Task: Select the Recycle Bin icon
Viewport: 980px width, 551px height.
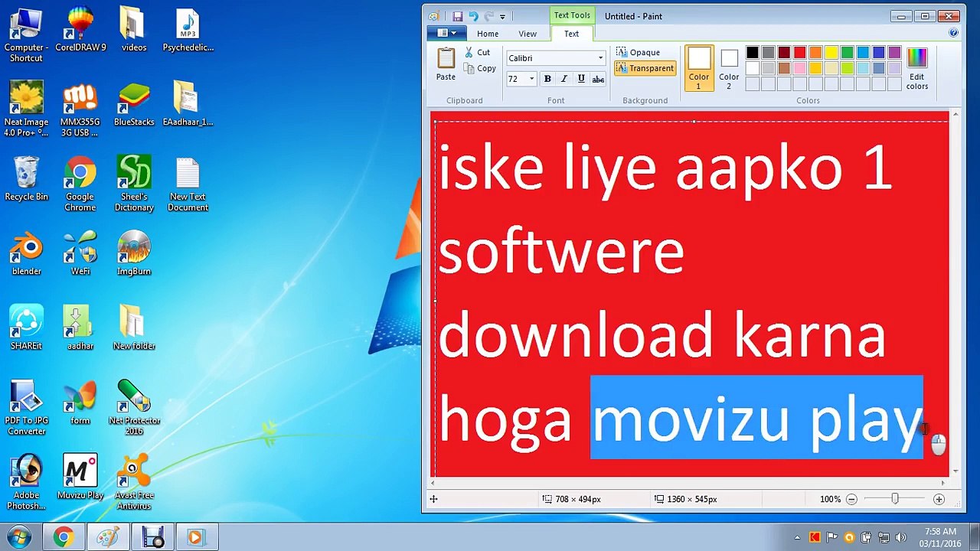Action: 26,179
